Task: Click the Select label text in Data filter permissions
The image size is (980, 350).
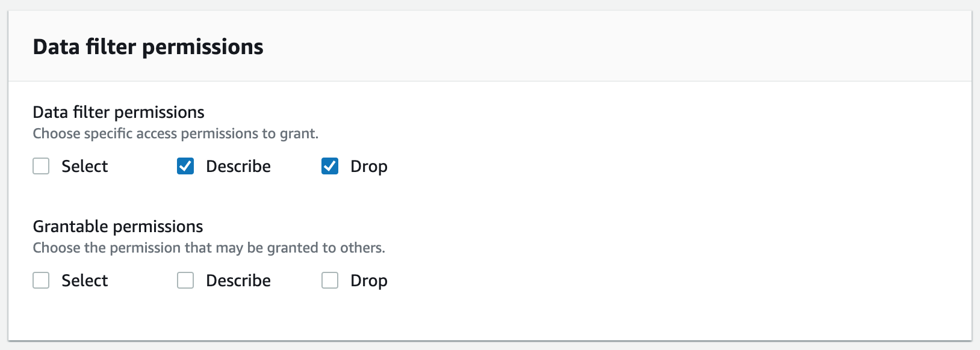Action: click(x=84, y=167)
